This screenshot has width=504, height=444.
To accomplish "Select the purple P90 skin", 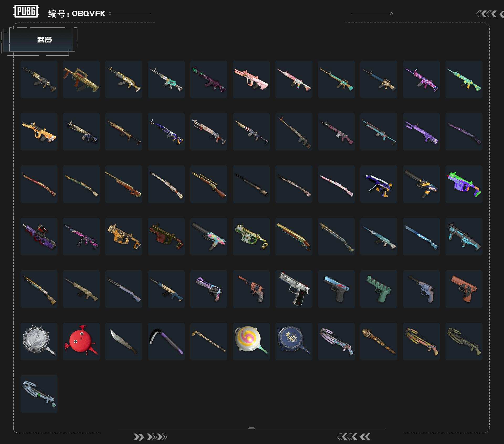I will click(39, 237).
